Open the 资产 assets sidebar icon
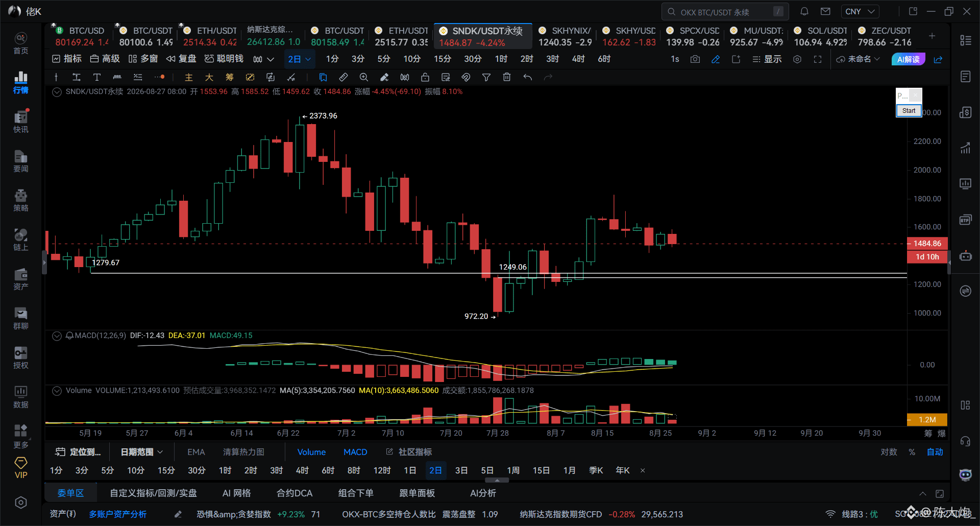The width and height of the screenshot is (980, 526). coord(20,279)
